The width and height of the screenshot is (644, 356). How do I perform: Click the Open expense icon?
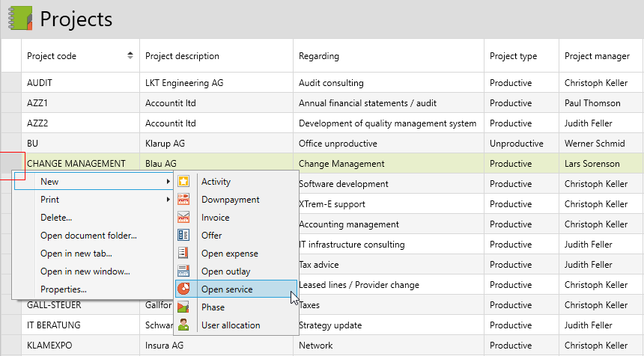coord(183,254)
